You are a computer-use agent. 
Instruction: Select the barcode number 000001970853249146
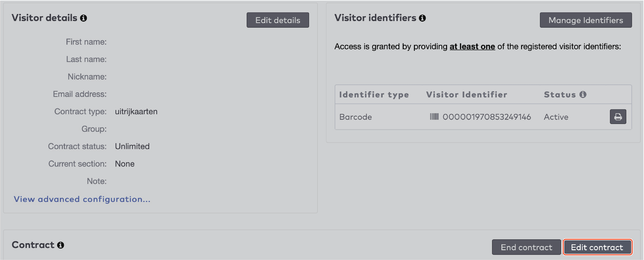pos(486,117)
